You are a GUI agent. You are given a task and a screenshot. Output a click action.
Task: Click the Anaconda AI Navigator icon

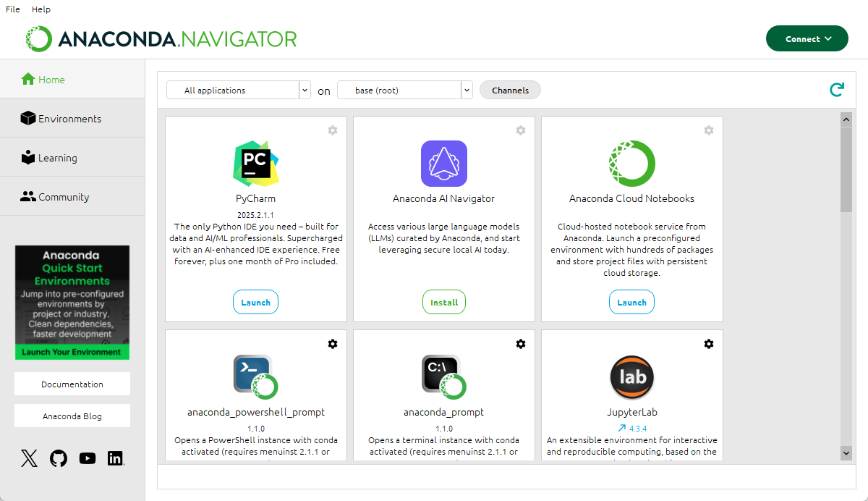[x=444, y=164]
